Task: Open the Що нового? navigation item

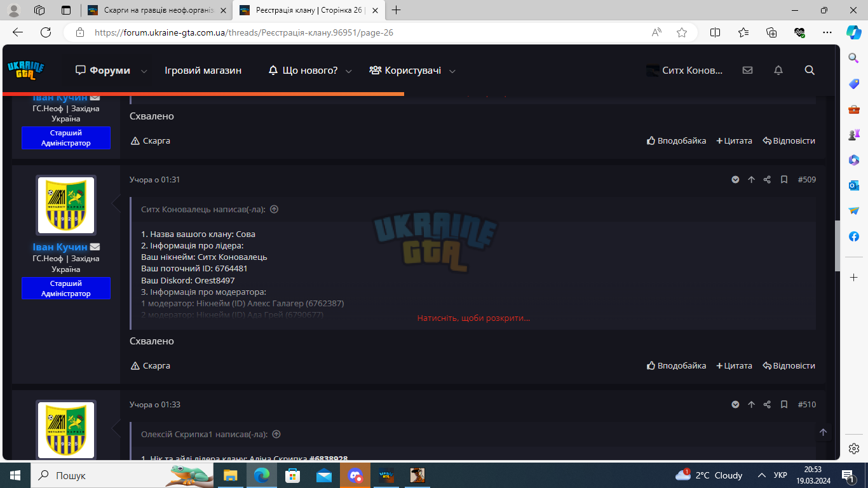Action: pyautogui.click(x=303, y=71)
